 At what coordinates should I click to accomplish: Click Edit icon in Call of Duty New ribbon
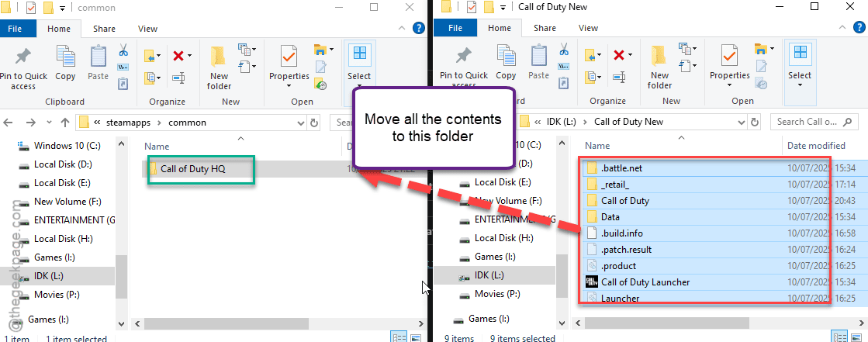(761, 67)
